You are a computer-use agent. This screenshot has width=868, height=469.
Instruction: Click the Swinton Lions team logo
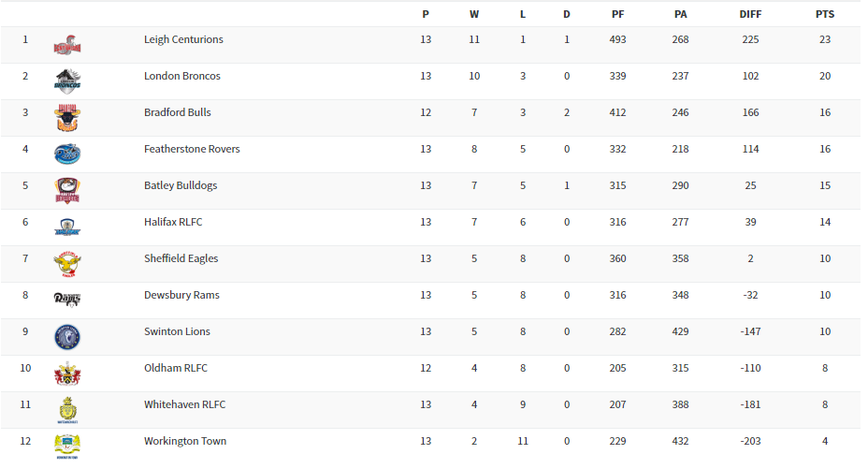(x=67, y=336)
